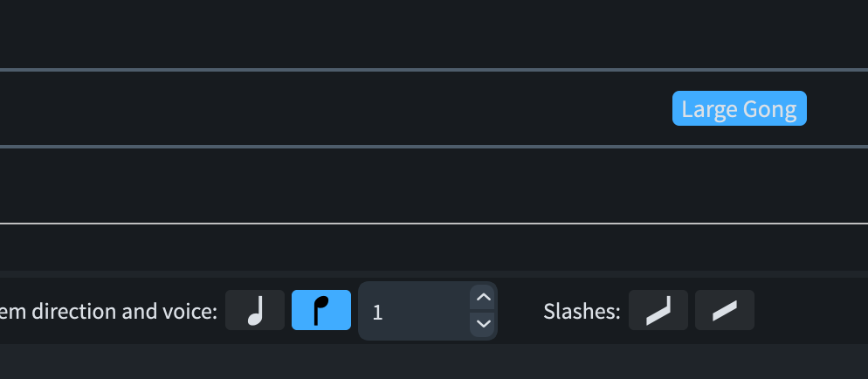Click the empty row above the white line
This screenshot has height=379, width=868.
tap(437, 185)
